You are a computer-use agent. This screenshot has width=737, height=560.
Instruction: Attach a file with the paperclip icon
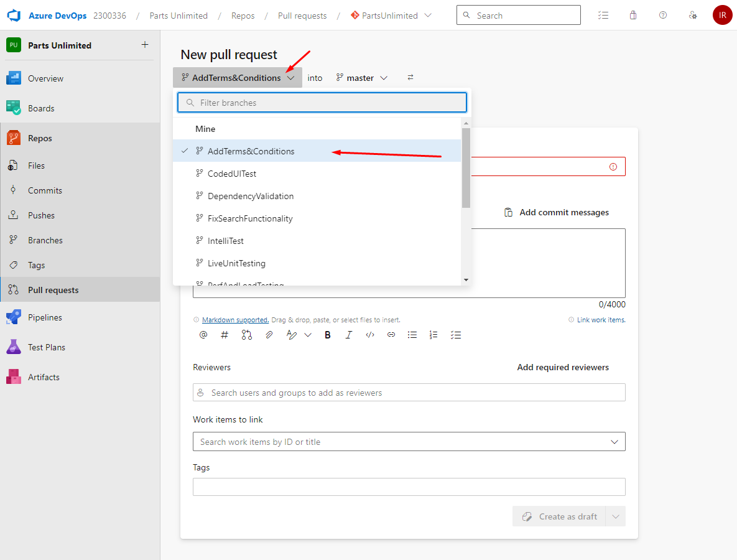tap(269, 335)
